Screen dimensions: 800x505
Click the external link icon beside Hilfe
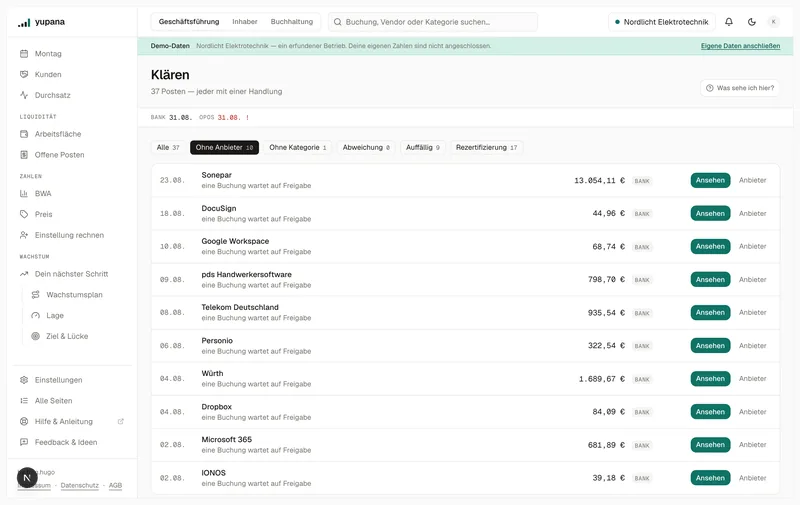coord(121,421)
